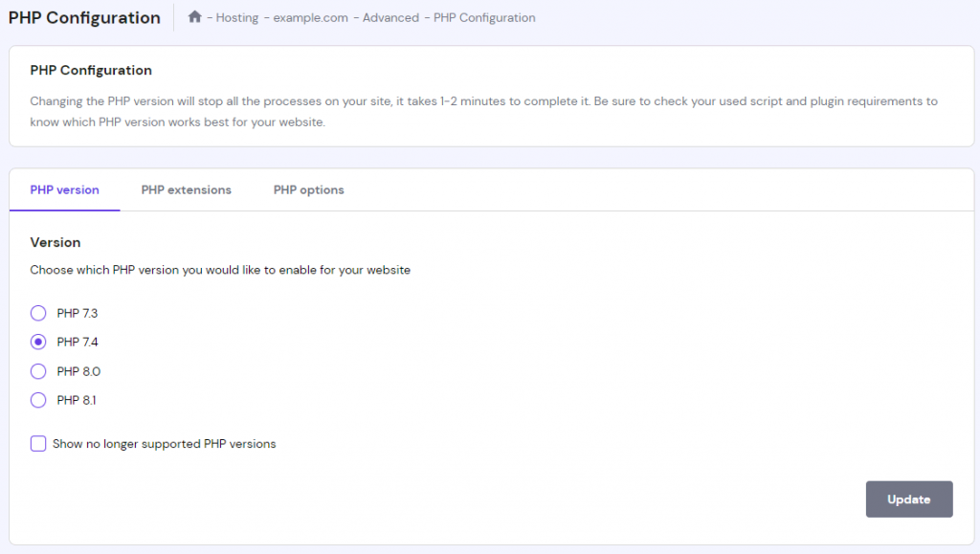Open the PHP options tab
This screenshot has height=554, width=980.
tap(308, 189)
